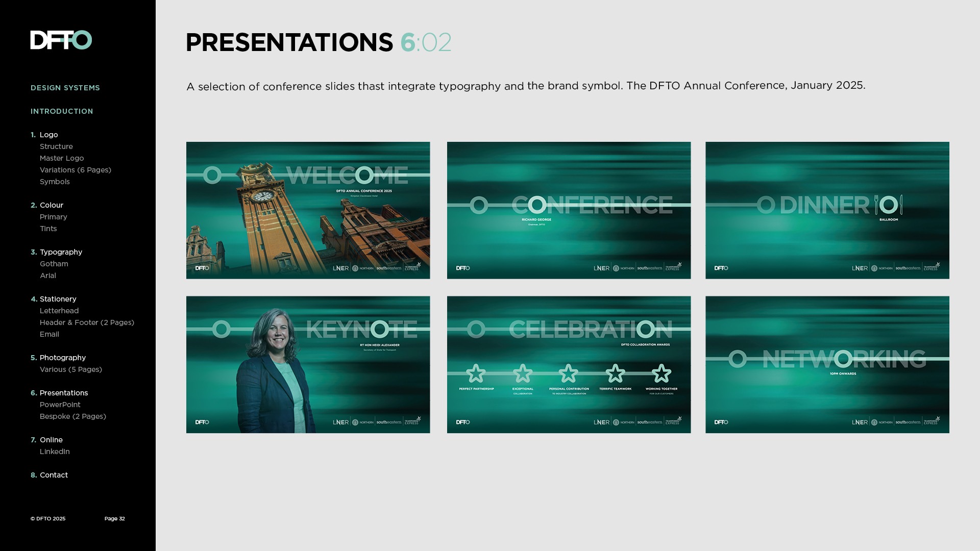Open the Design Systems heading link

tap(65, 88)
